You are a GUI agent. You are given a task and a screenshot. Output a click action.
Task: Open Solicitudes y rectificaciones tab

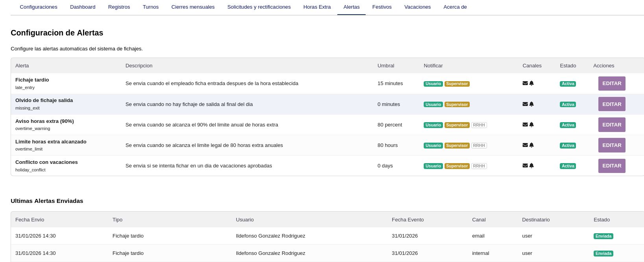pyautogui.click(x=259, y=7)
